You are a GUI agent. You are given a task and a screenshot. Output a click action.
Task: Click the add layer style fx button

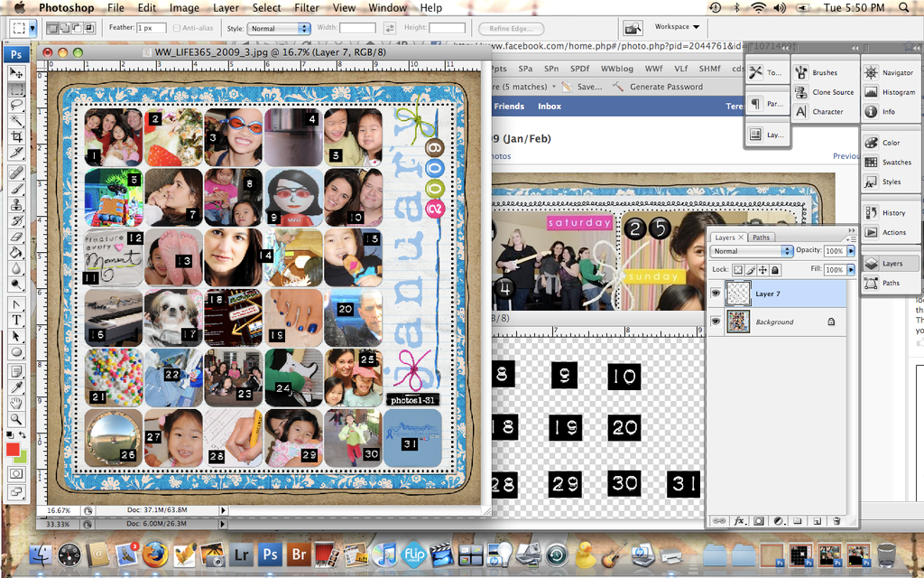[739, 521]
